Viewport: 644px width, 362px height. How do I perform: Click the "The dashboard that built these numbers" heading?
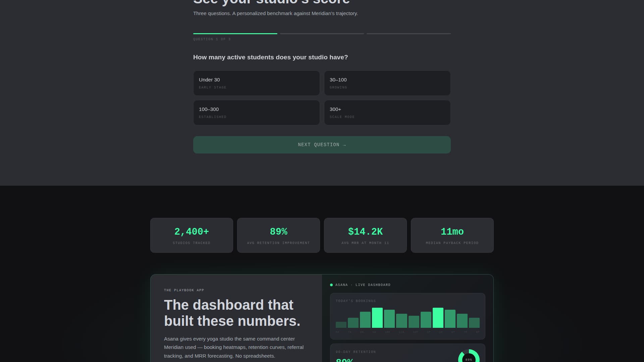click(x=232, y=313)
